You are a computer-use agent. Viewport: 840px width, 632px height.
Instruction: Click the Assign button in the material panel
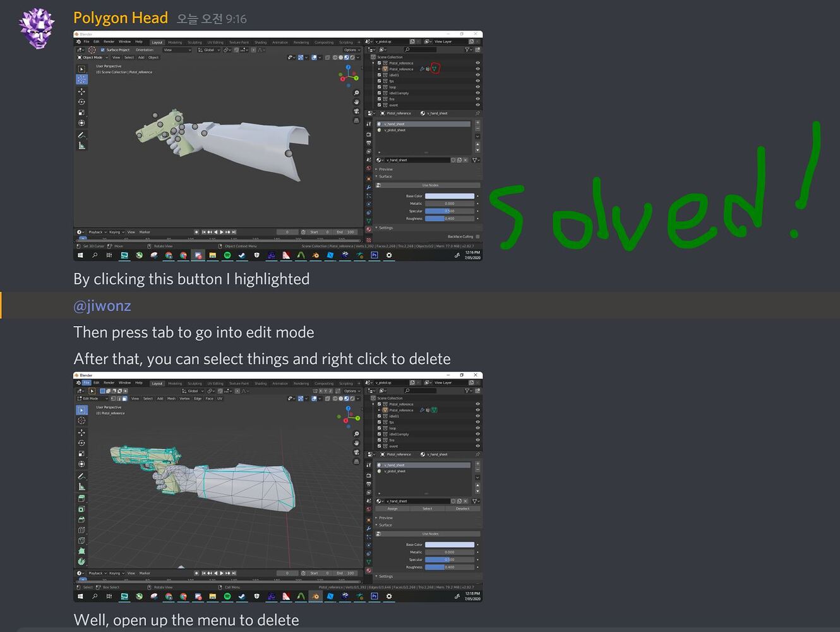[393, 508]
